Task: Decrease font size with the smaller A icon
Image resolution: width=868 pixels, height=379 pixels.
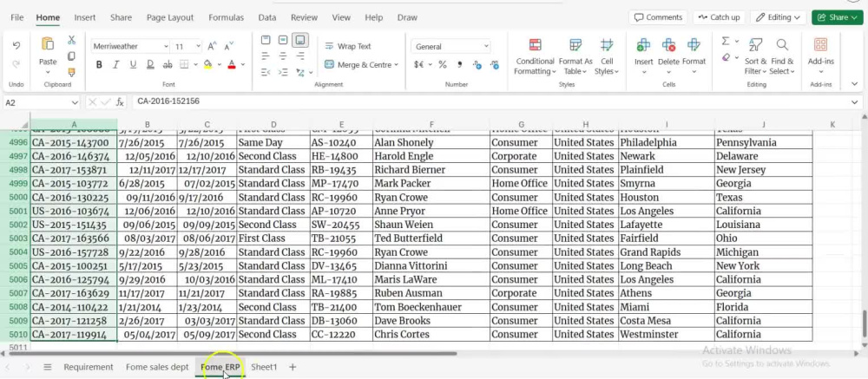Action: (x=228, y=47)
